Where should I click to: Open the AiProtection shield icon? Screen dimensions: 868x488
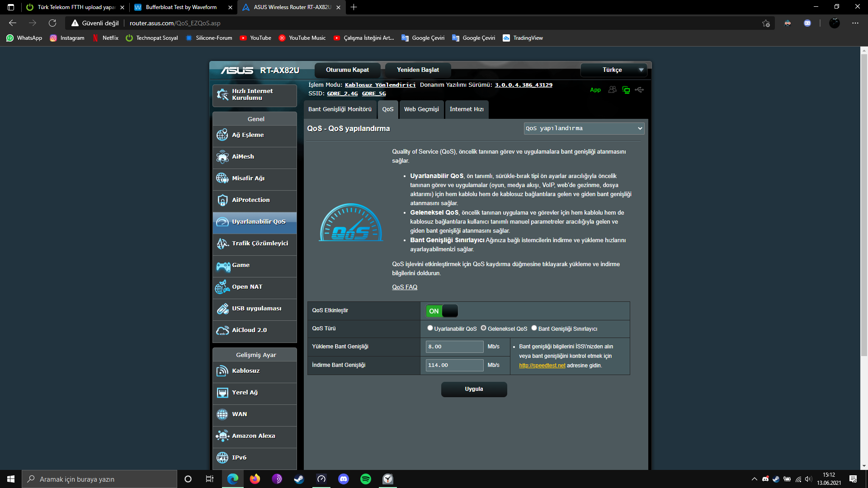tap(222, 200)
